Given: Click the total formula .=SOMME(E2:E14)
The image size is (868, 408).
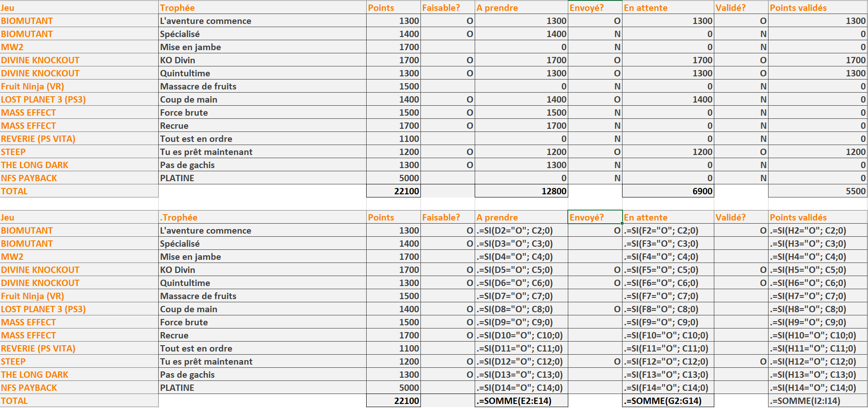Looking at the screenshot, I should pyautogui.click(x=521, y=401).
